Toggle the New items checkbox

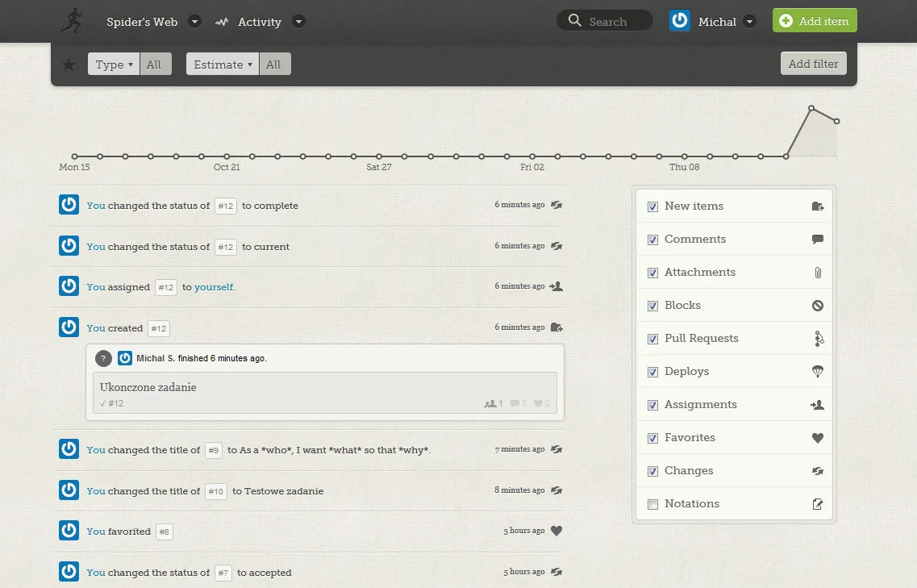[652, 206]
